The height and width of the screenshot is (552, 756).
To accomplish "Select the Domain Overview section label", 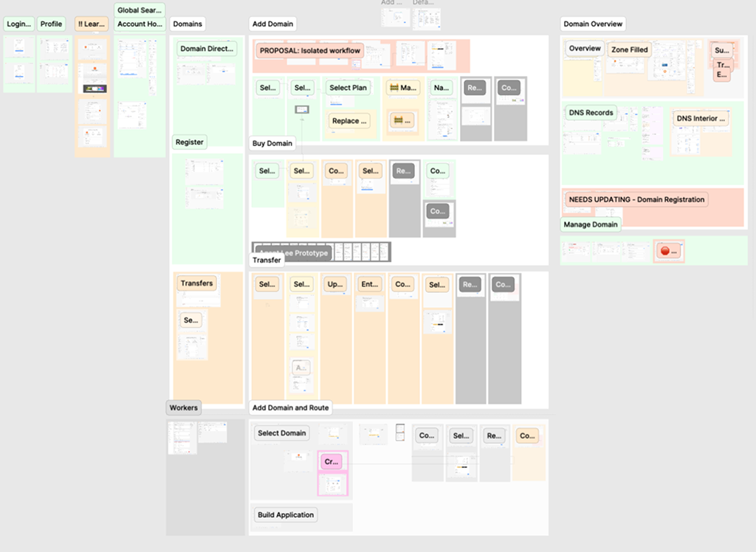I will [x=593, y=24].
